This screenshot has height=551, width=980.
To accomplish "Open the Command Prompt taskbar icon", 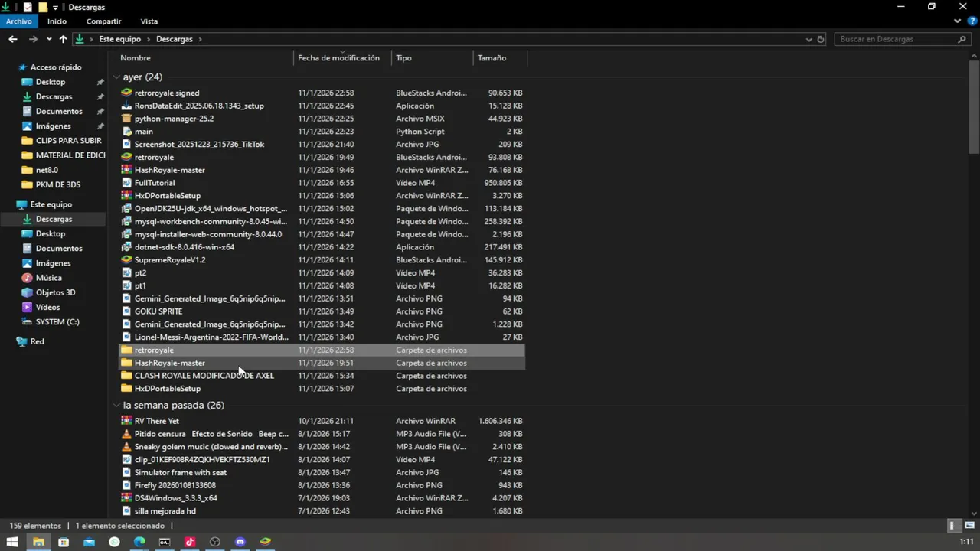I will pos(165,542).
